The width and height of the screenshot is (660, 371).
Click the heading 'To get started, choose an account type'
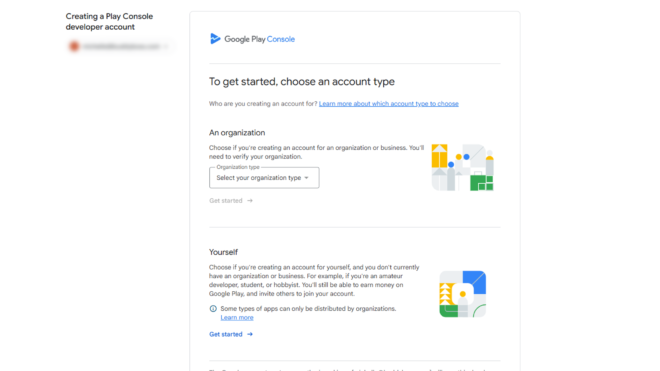pyautogui.click(x=302, y=81)
